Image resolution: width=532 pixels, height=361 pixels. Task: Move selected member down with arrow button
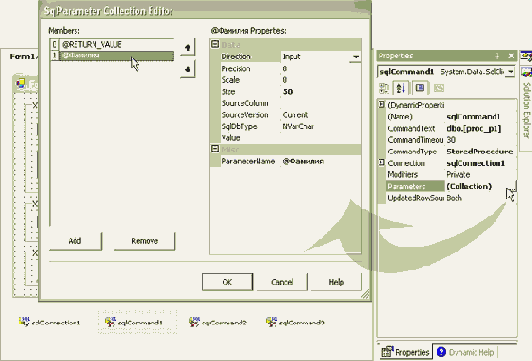pos(188,69)
